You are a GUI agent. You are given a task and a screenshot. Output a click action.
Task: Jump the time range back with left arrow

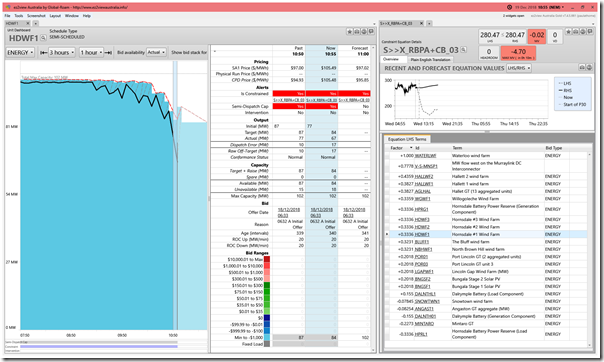(x=44, y=52)
